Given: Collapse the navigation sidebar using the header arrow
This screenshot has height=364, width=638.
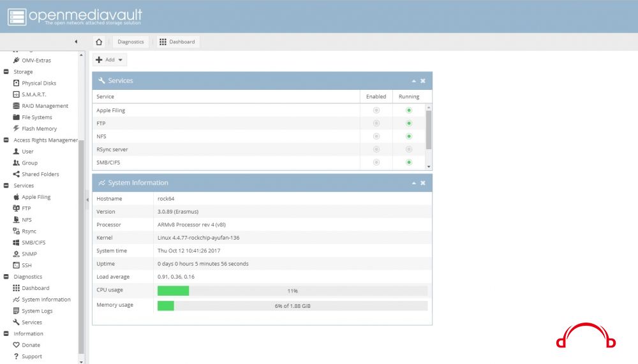Looking at the screenshot, I should [76, 41].
